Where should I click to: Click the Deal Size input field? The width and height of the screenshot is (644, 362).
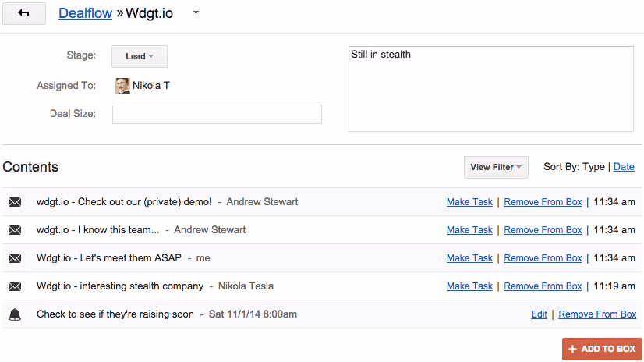(x=217, y=114)
